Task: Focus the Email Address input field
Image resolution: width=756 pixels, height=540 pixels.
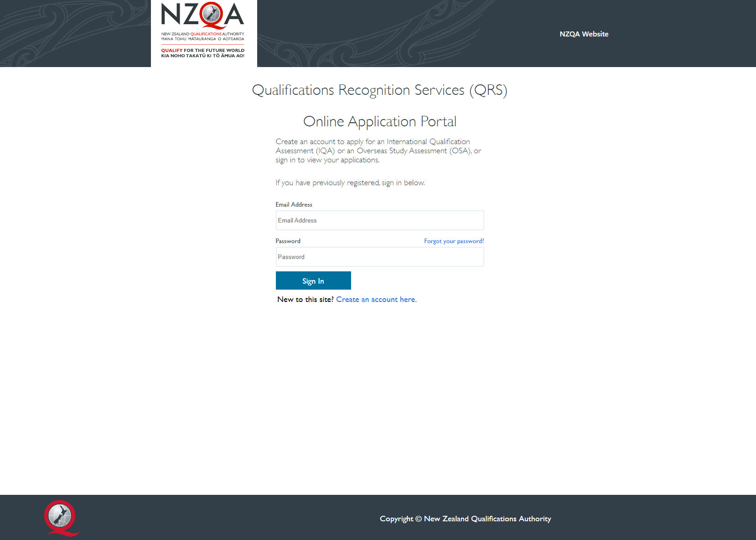Action: click(x=380, y=220)
